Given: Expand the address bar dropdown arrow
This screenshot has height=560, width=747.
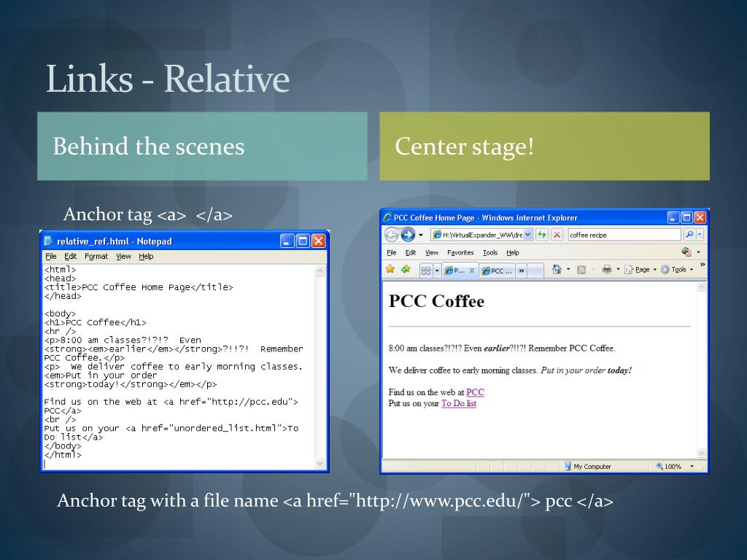Looking at the screenshot, I should coord(528,235).
